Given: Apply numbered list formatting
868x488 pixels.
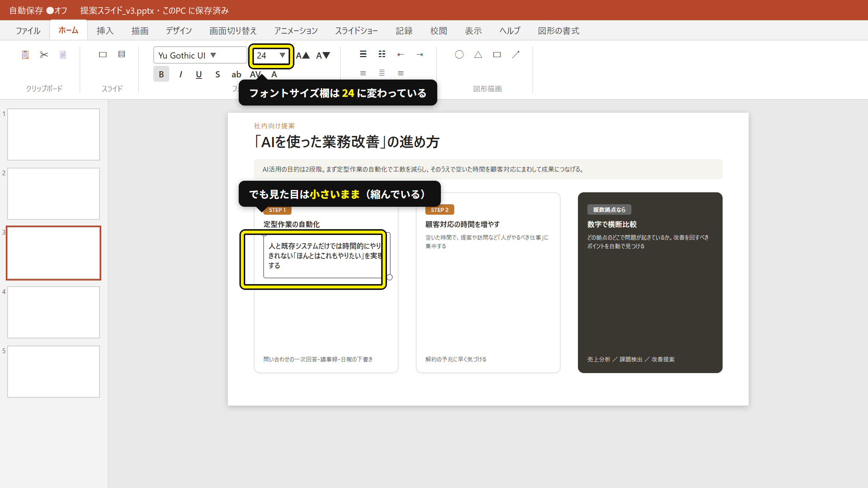Looking at the screenshot, I should pos(382,54).
